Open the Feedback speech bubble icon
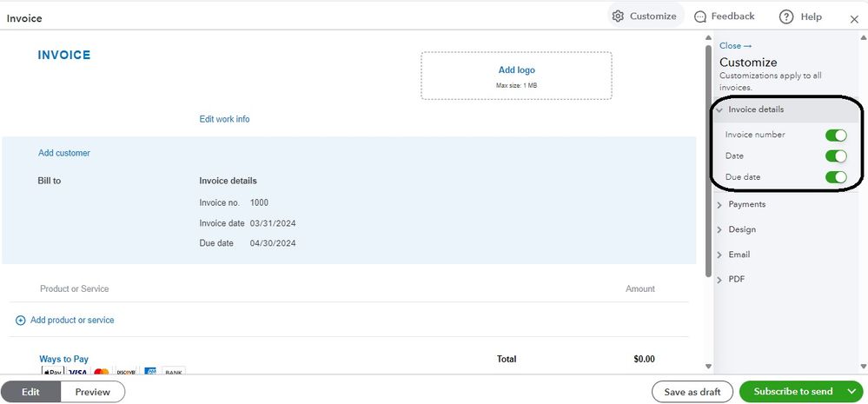The width and height of the screenshot is (868, 404). point(700,17)
